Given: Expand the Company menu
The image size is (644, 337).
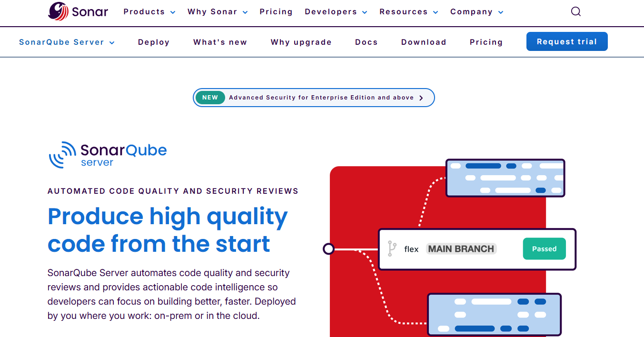Looking at the screenshot, I should (477, 12).
